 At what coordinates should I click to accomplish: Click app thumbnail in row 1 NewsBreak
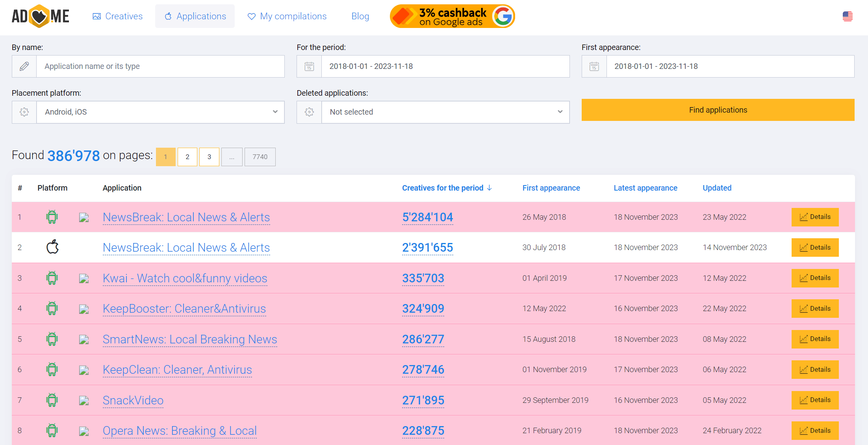tap(83, 217)
